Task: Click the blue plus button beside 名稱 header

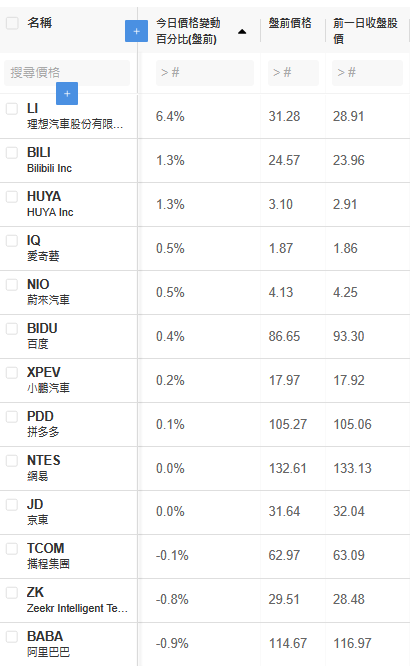Action: coord(136,31)
